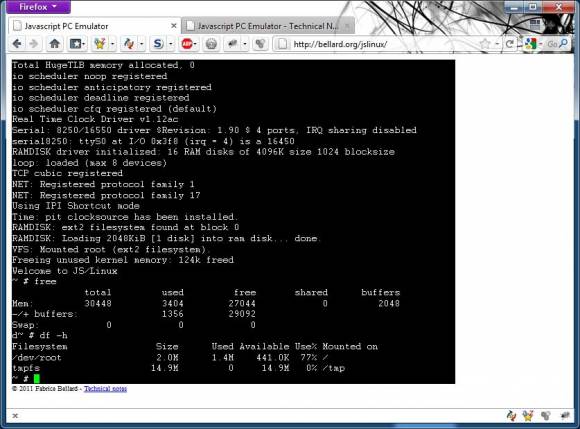Expand the gray bird icon's dropdown arrow
This screenshot has width=580, height=429.
(245, 44)
